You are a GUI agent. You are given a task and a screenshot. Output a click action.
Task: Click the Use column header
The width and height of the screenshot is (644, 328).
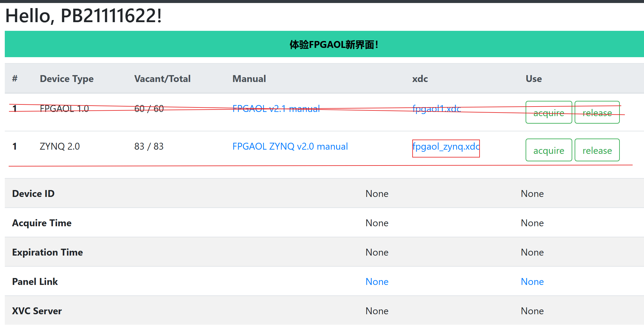[533, 79]
